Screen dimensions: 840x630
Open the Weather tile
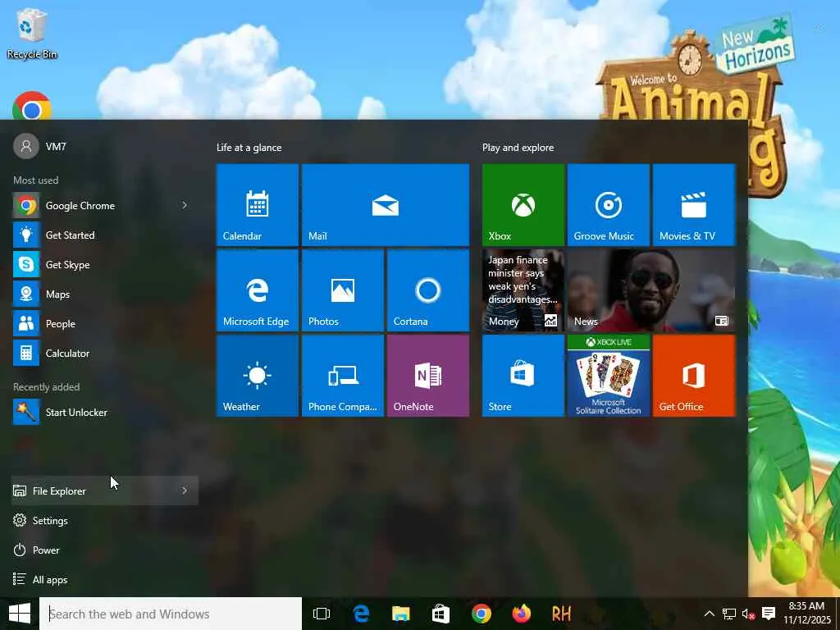coord(257,376)
